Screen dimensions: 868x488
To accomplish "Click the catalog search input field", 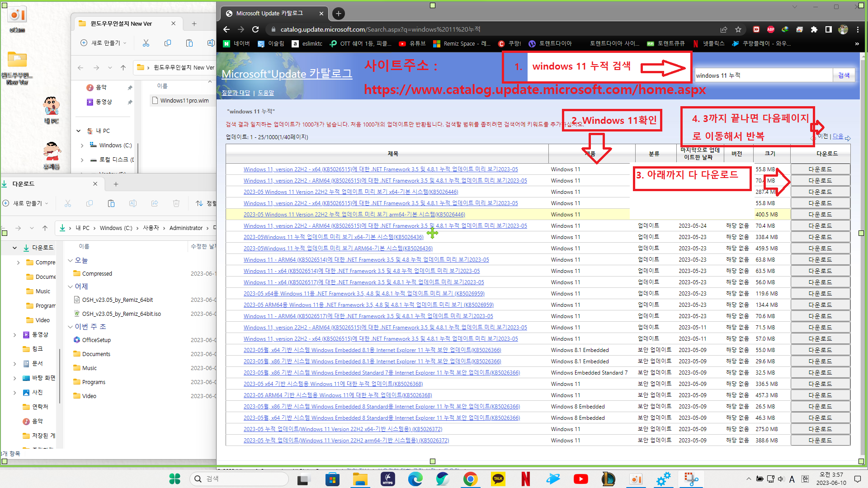I will pyautogui.click(x=764, y=75).
